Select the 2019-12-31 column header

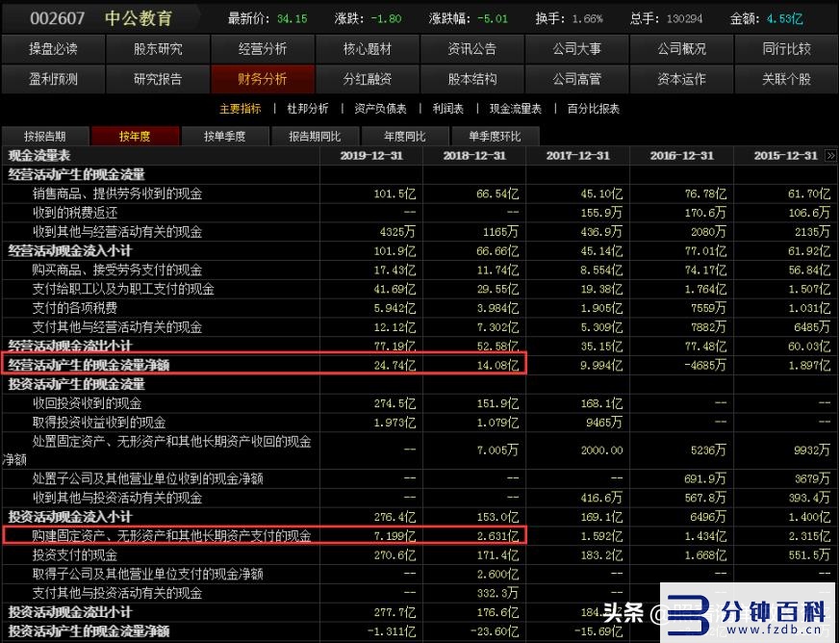coord(371,156)
